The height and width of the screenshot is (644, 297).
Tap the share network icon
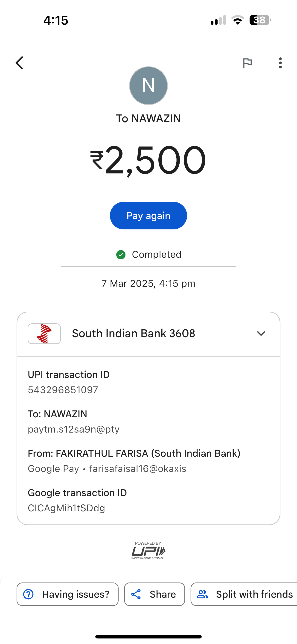[x=136, y=594]
